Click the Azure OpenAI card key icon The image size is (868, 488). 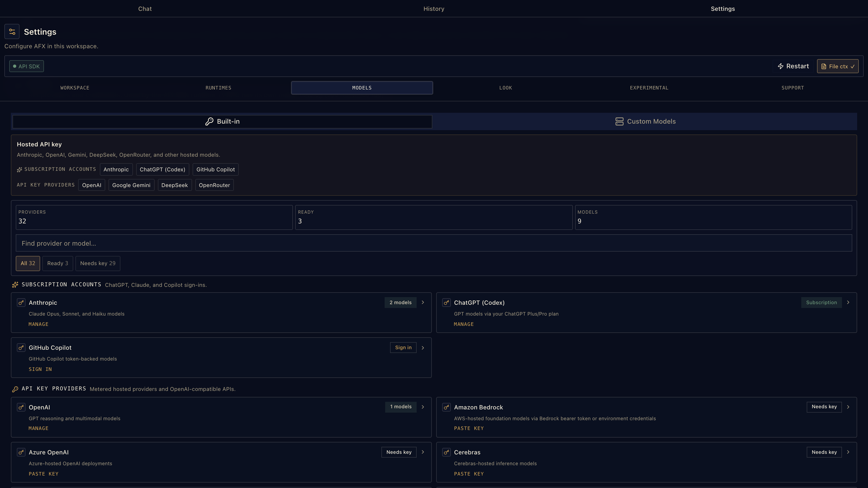coord(21,452)
